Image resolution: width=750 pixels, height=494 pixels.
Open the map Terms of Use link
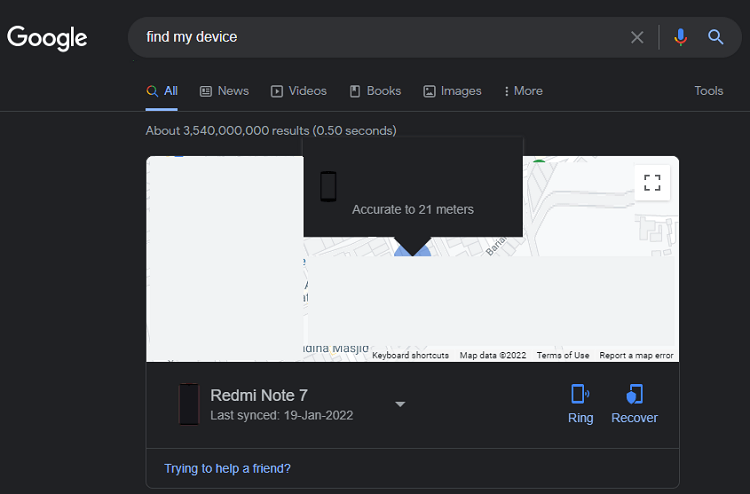(x=562, y=355)
